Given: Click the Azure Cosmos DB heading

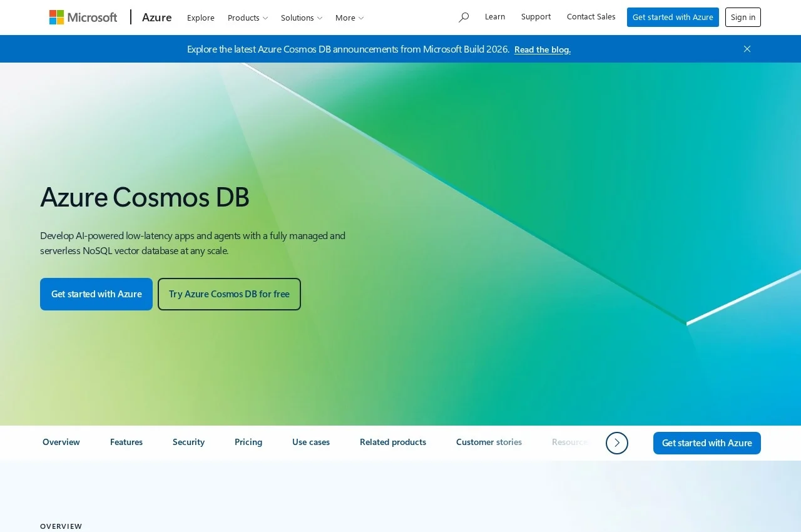Looking at the screenshot, I should point(145,197).
